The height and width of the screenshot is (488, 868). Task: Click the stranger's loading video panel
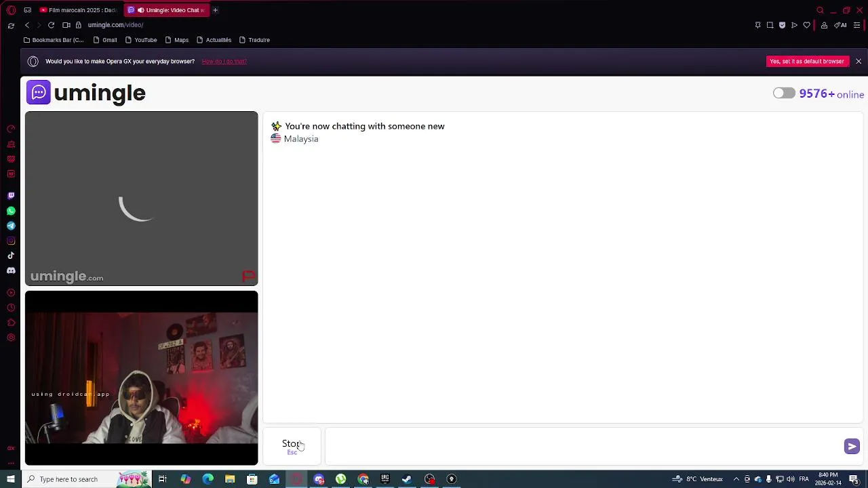tap(142, 199)
